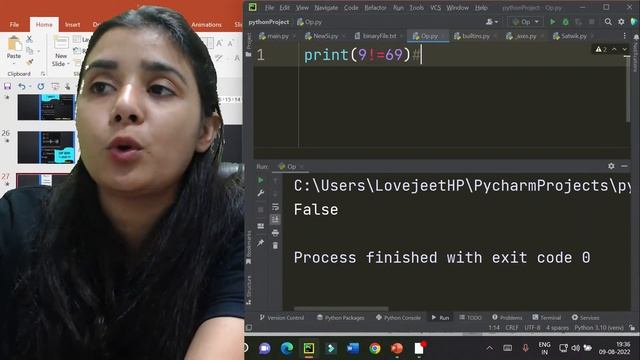The width and height of the screenshot is (640, 360).
Task: Clear the Run console with trash icon
Action: [x=275, y=245]
